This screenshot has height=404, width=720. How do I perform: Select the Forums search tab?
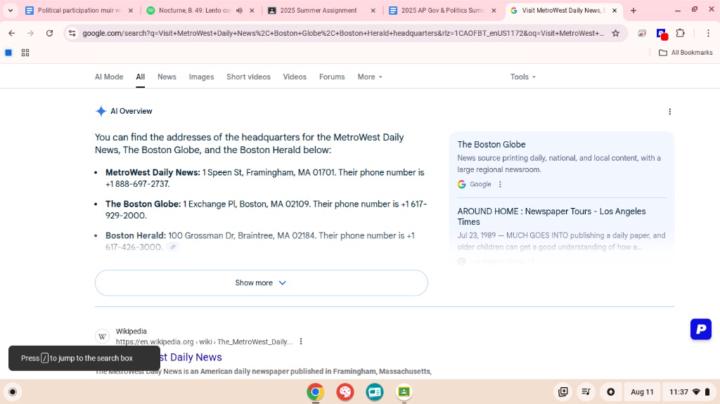(x=332, y=77)
